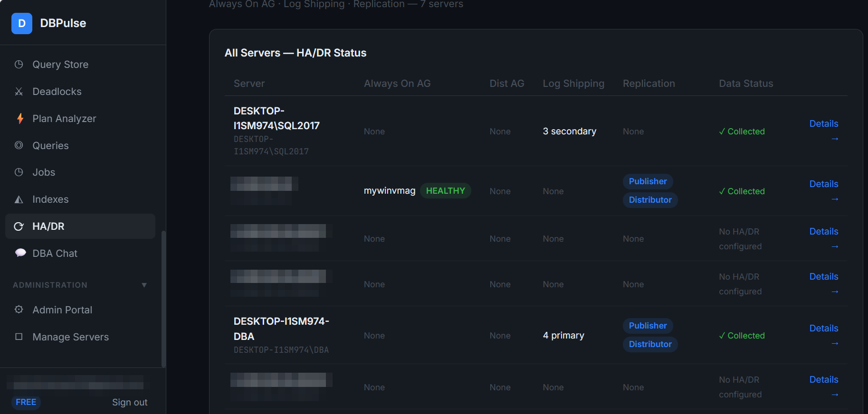868x414 pixels.
Task: Open Details for the DESKTOP-I1SM974\SQL2017 server
Action: click(824, 131)
